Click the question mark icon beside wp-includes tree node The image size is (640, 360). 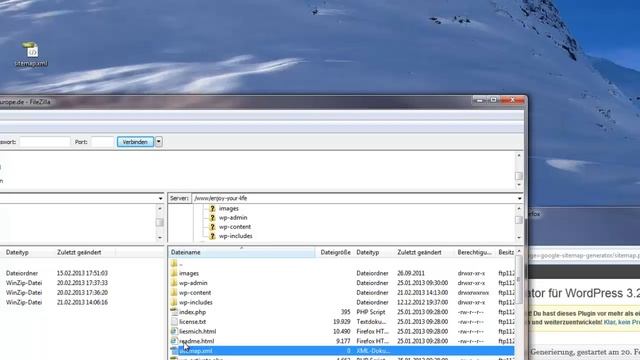212,236
